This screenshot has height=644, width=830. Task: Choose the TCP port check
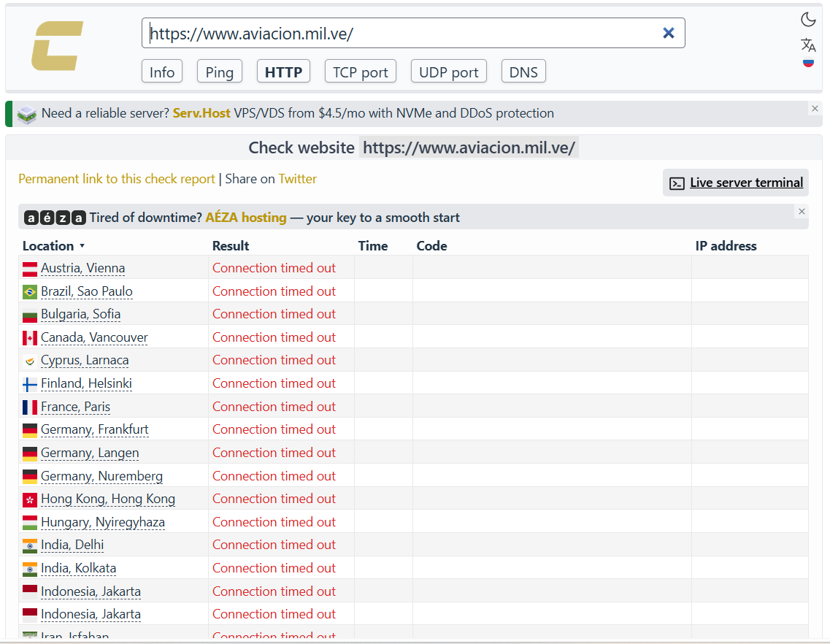[360, 72]
